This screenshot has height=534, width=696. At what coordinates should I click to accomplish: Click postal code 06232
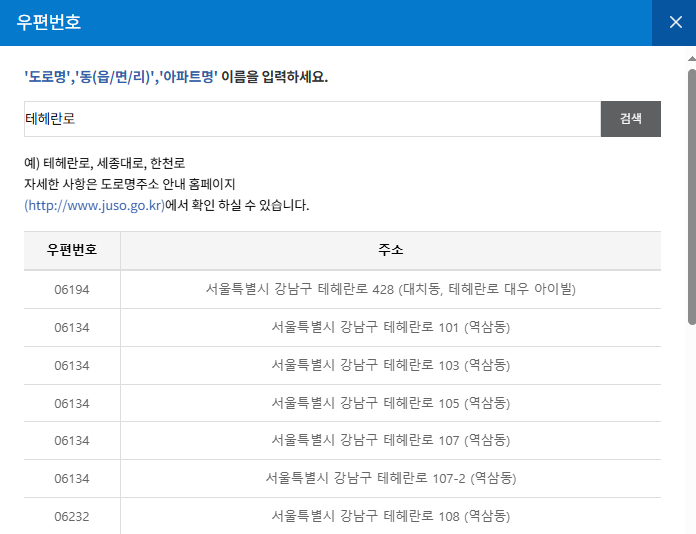[x=72, y=517]
